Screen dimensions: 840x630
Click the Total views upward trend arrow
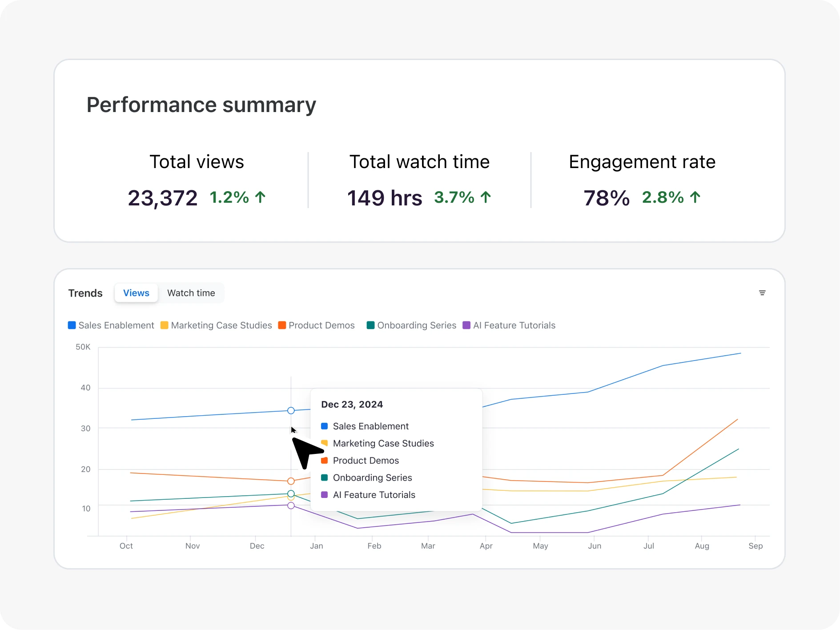tap(261, 197)
